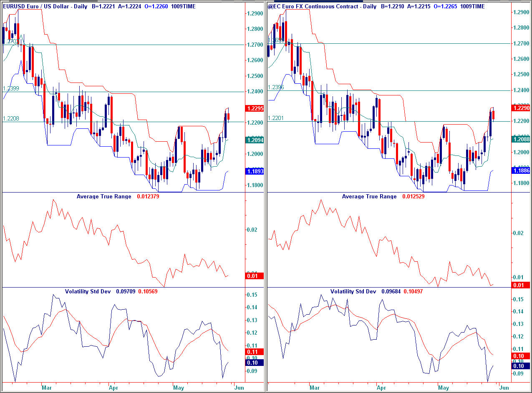The image size is (532, 393).
Task: Click the May date label in @EC chart
Action: tap(444, 388)
